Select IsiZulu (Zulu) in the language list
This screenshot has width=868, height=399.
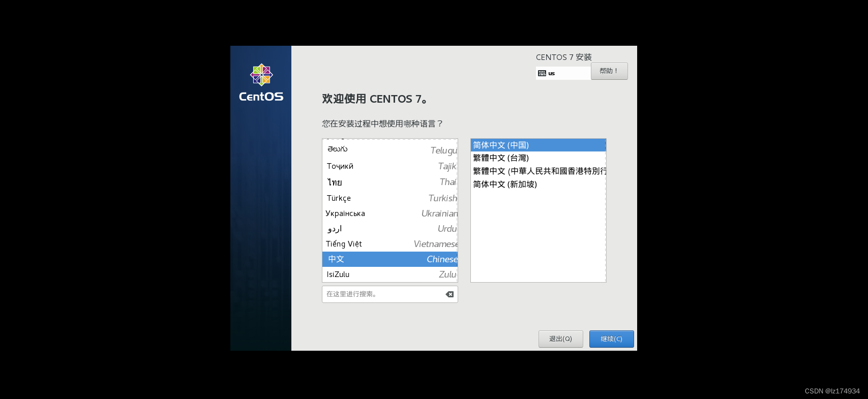coord(390,274)
